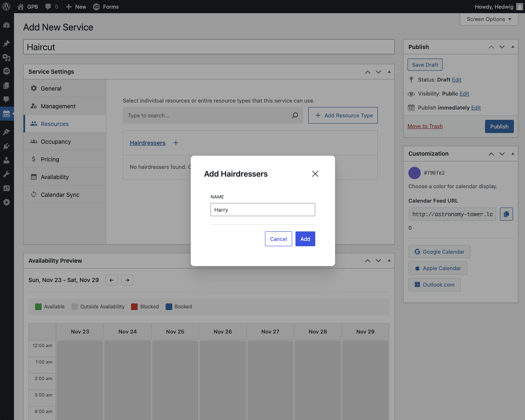Collapse the Publish panel

(x=513, y=47)
